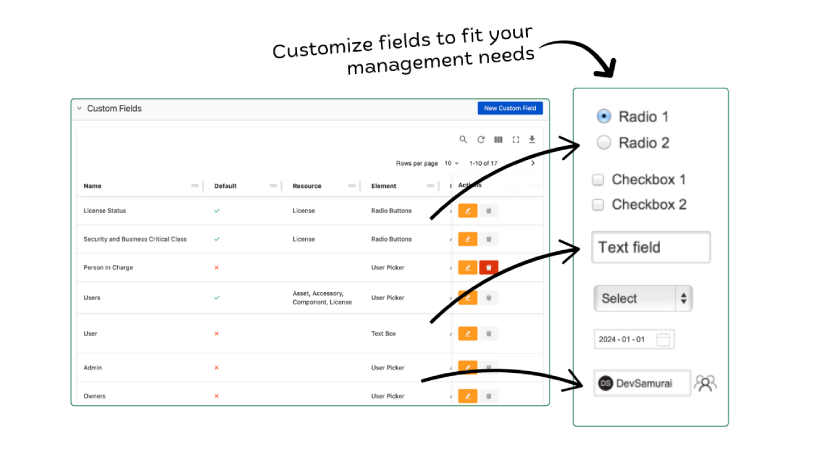Open the column visibility icon

pos(498,140)
